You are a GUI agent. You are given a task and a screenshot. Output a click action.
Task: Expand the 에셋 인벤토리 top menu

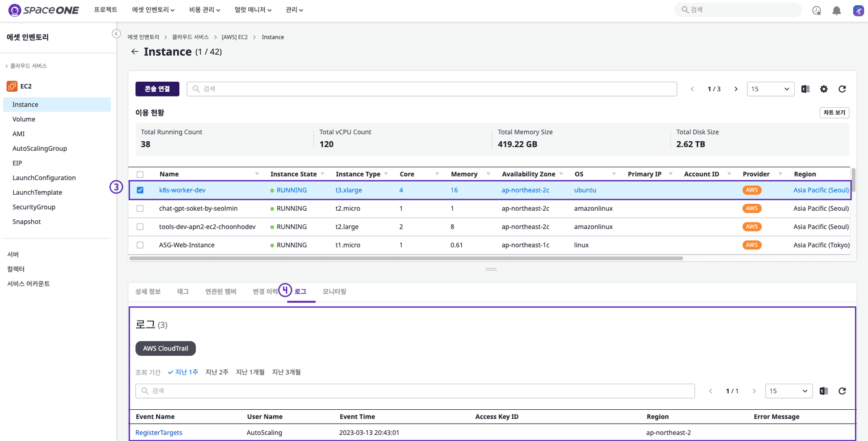(x=153, y=10)
